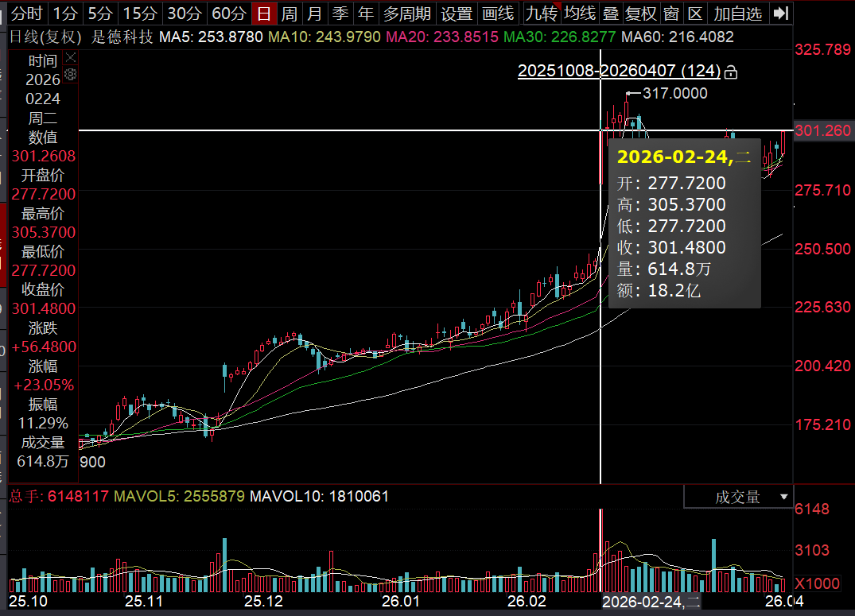
Task: Click the 收盘价 301.4800 value in info panel
Action: [44, 308]
